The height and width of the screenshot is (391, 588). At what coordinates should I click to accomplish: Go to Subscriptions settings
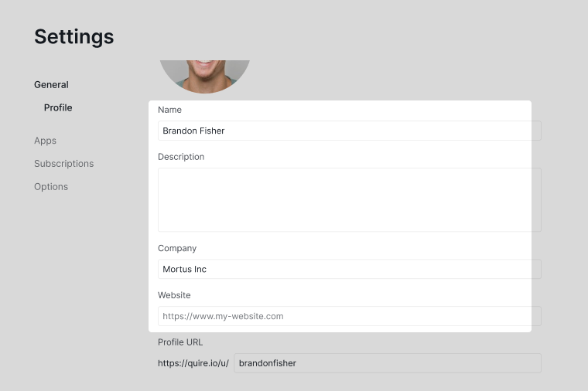pos(63,164)
